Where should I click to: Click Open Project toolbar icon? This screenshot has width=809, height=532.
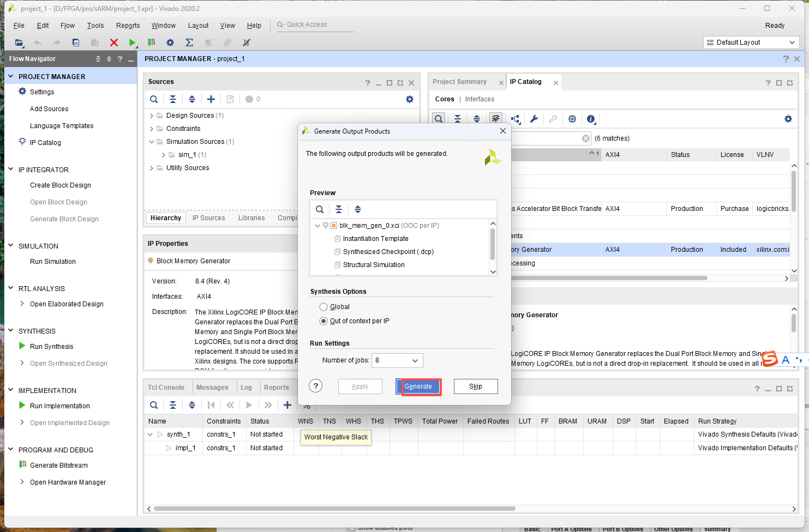[19, 43]
